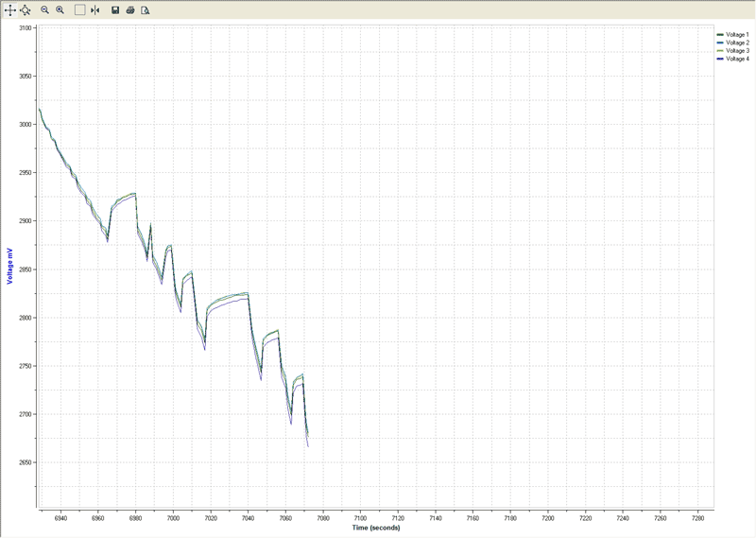Click the 2800 tick on the voltage axis
The width and height of the screenshot is (756, 538).
point(26,318)
